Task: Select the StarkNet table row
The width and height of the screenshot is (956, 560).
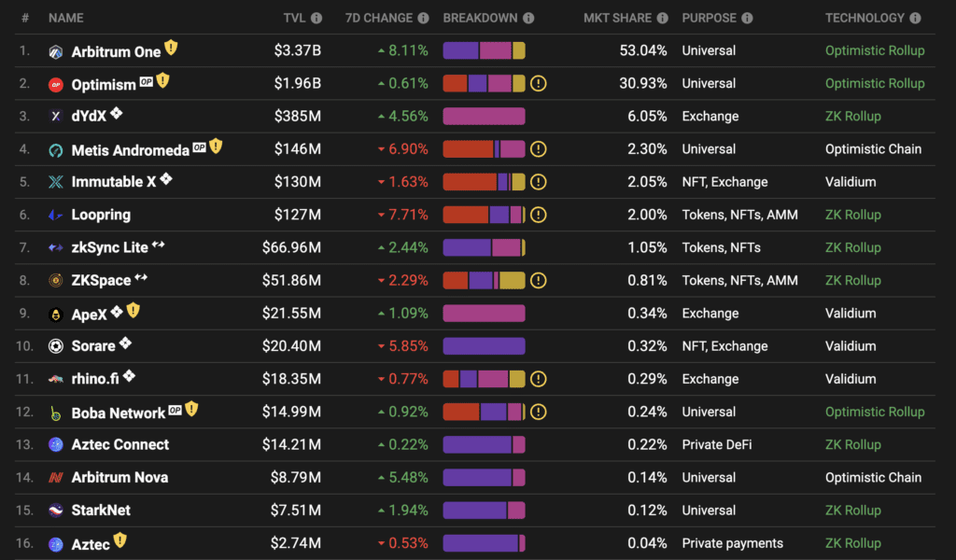Action: click(x=475, y=510)
